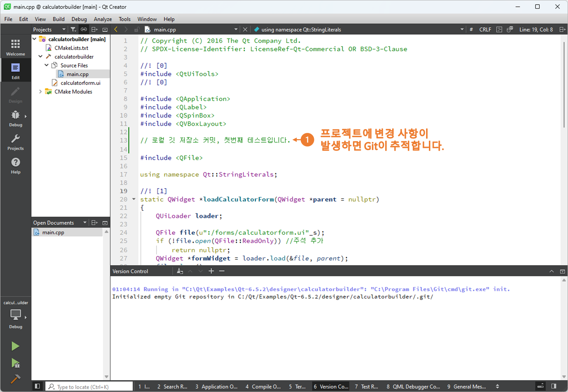Open the Edit menu

point(23,19)
